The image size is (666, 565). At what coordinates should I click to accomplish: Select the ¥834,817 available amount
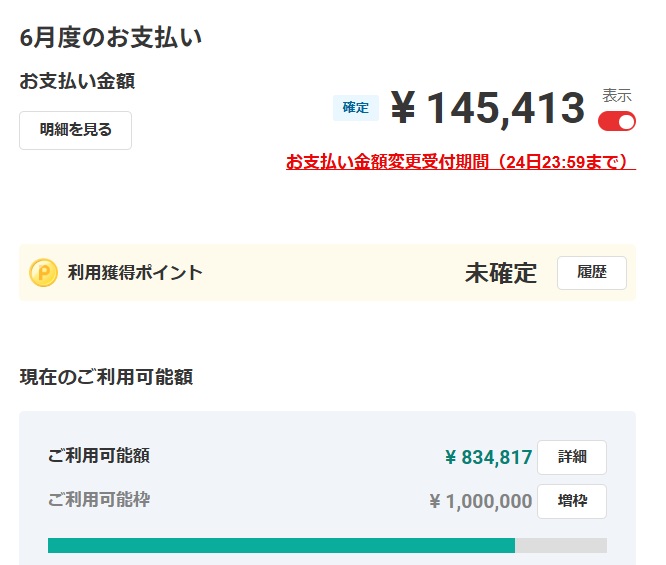488,458
